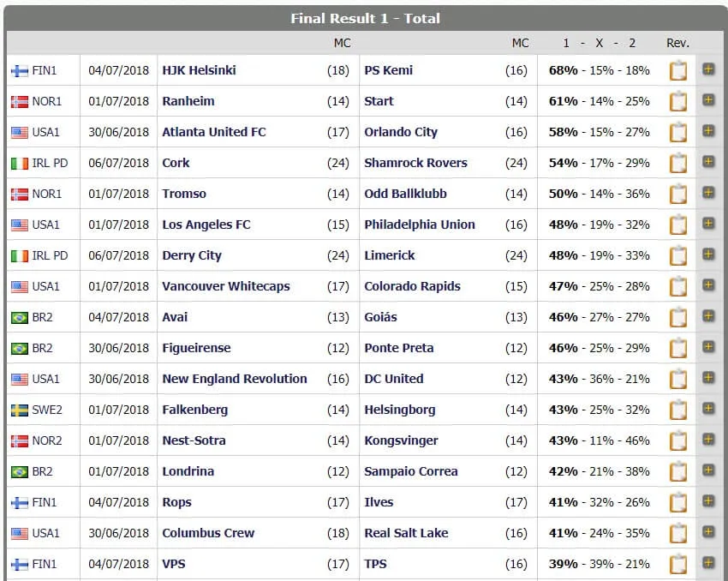Open Los Angeles FC team link
The height and width of the screenshot is (581, 728).
coord(206,225)
